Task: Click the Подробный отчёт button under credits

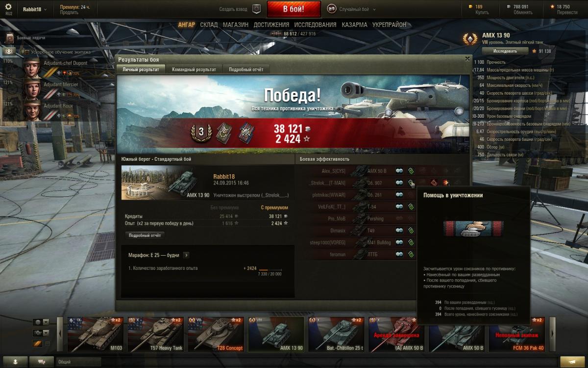Action: 145,236
